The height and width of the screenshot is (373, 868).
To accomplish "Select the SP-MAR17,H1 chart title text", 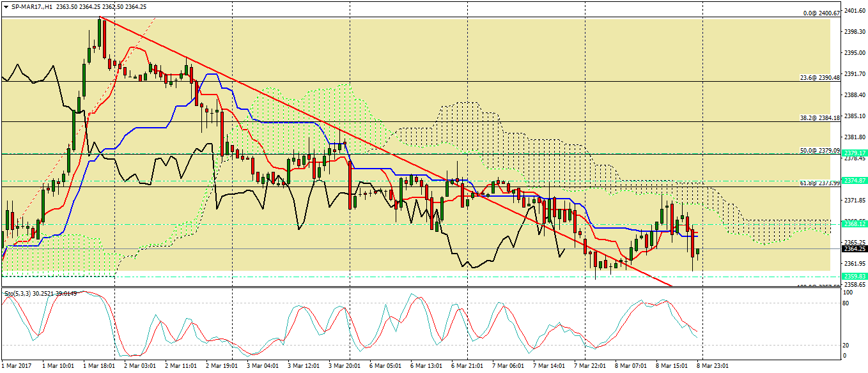I will click(x=31, y=6).
